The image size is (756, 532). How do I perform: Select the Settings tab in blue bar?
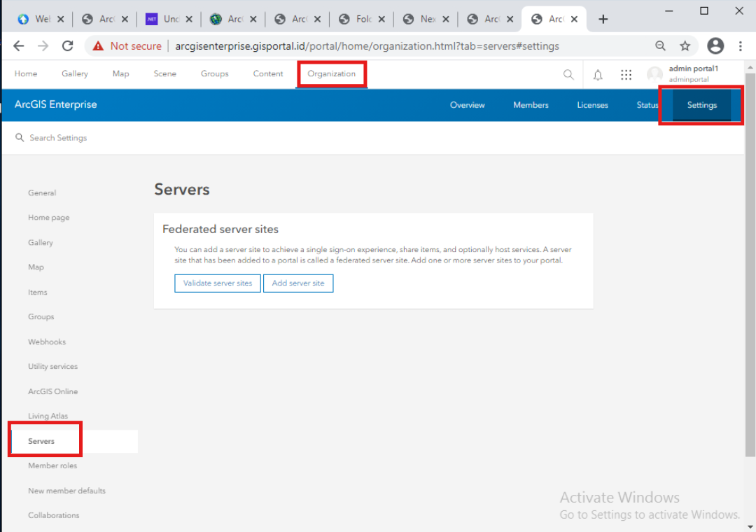coord(702,105)
